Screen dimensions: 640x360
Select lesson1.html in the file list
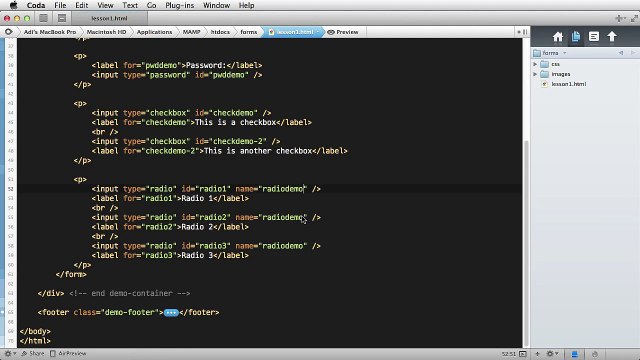point(569,84)
